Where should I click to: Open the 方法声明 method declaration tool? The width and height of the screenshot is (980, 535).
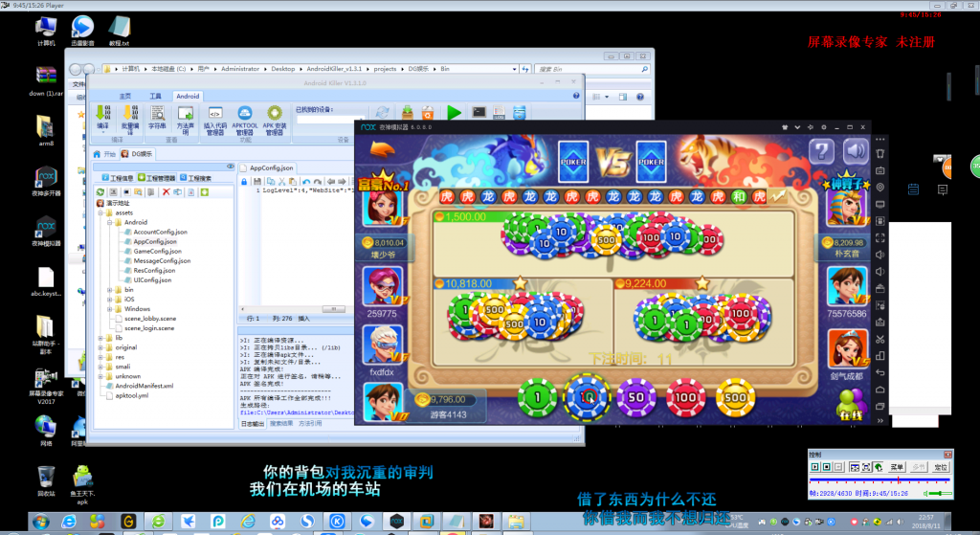(x=185, y=119)
